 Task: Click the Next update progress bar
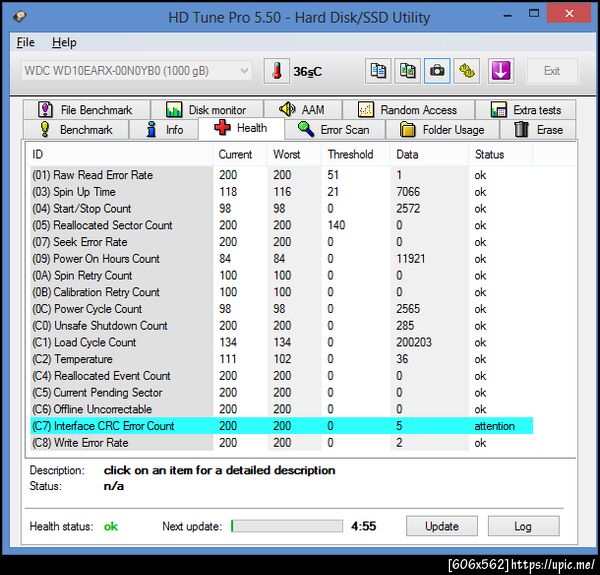pos(287,526)
